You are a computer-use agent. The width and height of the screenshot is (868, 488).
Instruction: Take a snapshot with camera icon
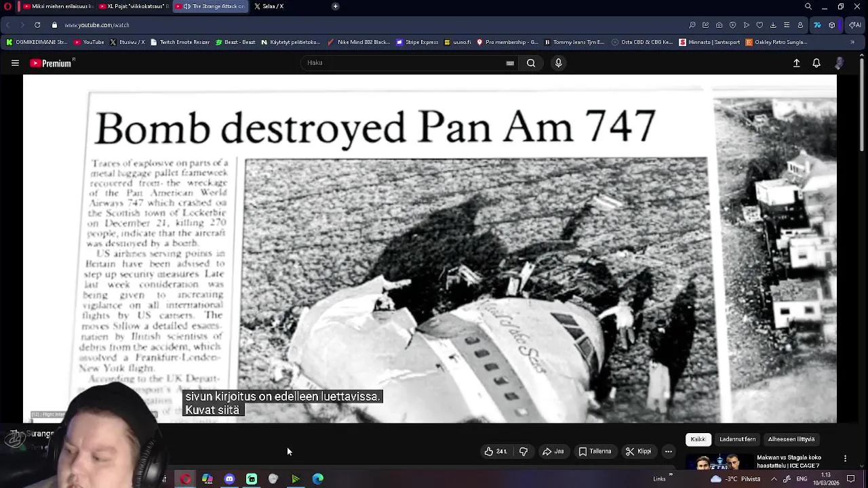pos(719,25)
